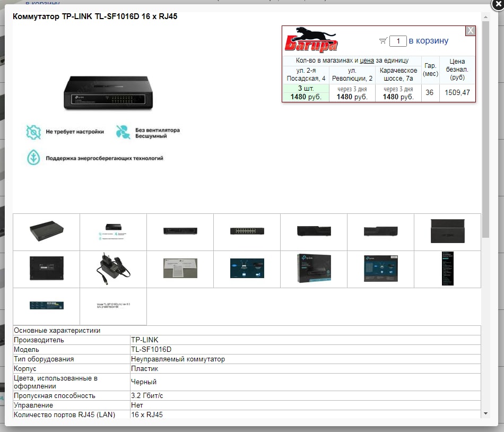Open the underlined 'цена' link
504x432 pixels.
367,61
